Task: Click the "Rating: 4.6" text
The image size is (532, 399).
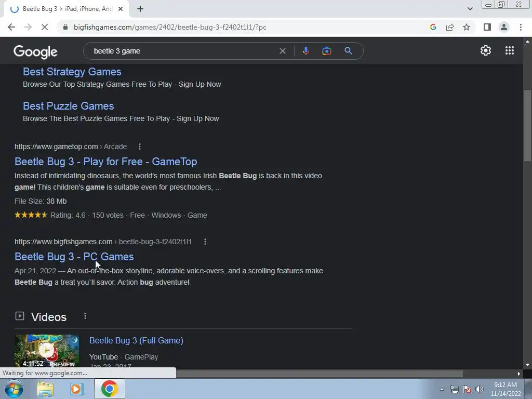Action: (68, 215)
